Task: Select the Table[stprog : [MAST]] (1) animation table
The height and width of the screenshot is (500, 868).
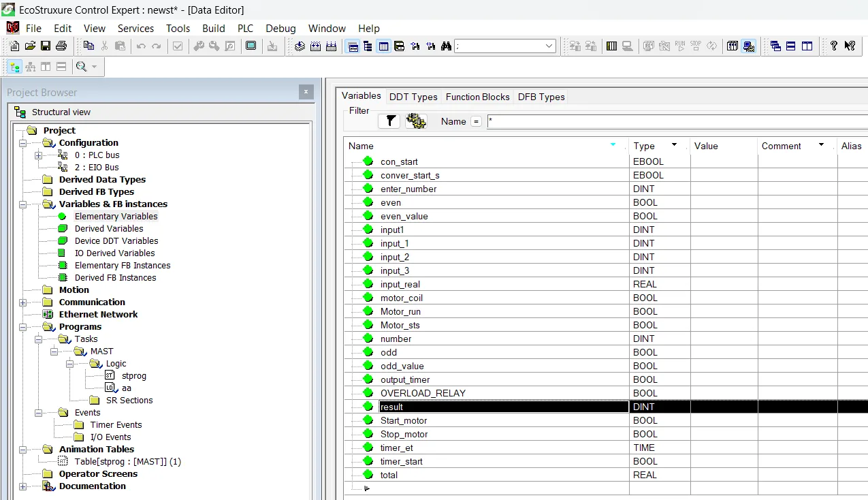Action: [128, 462]
